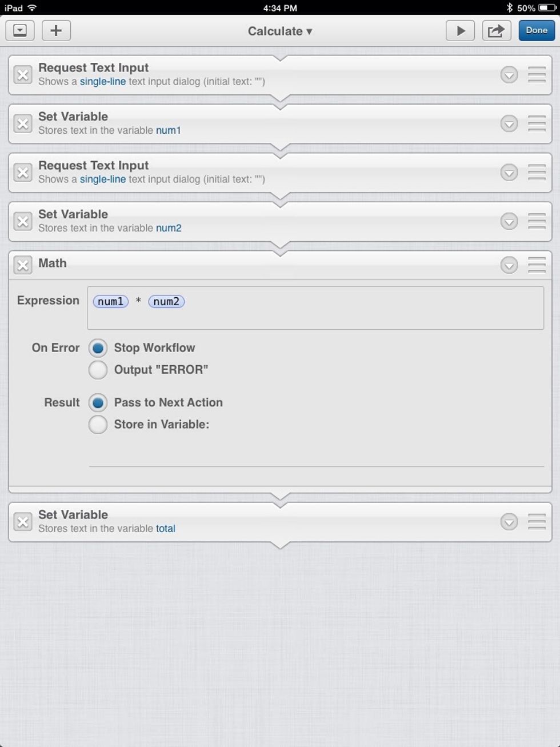Open the share/export icon in toolbar

click(496, 31)
